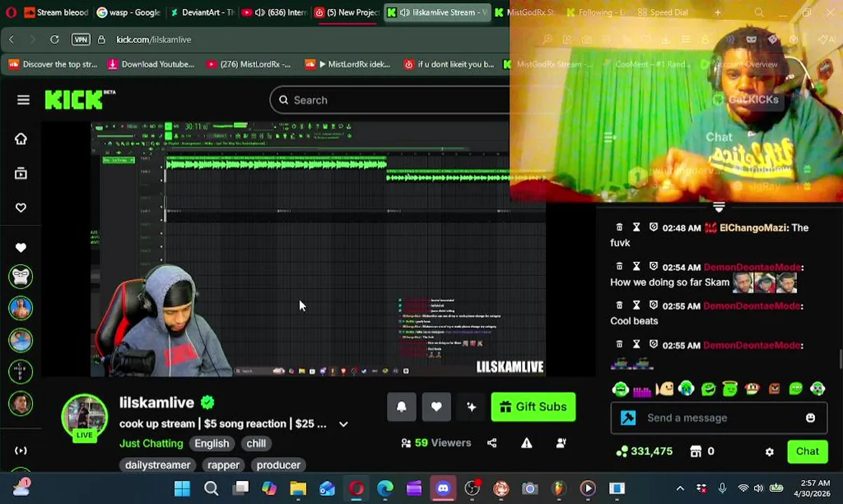Open the lilskamlive profile avatar
Screen dimensions: 843x504
(84, 417)
